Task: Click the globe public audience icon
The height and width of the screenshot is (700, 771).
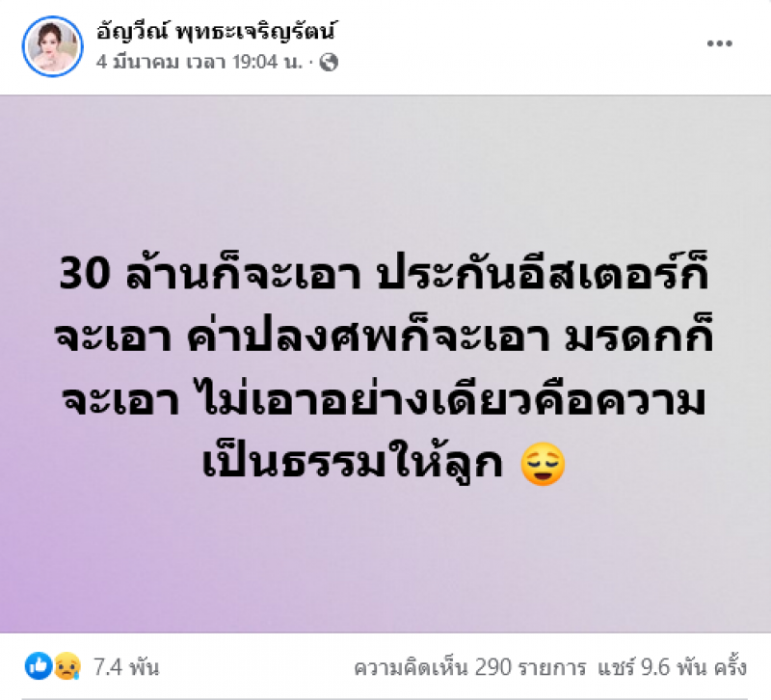Action: pyautogui.click(x=329, y=63)
